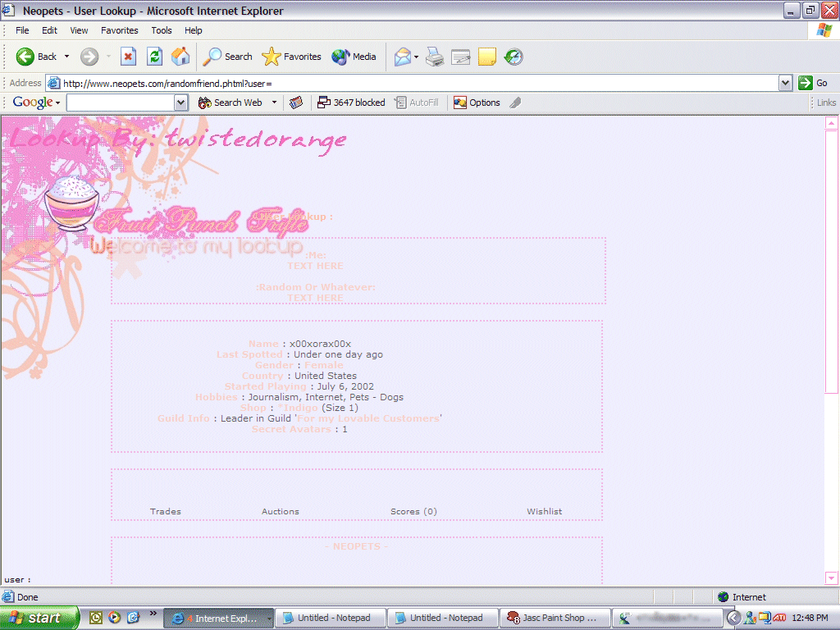Open the Search pane from the toolbar

tap(227, 57)
